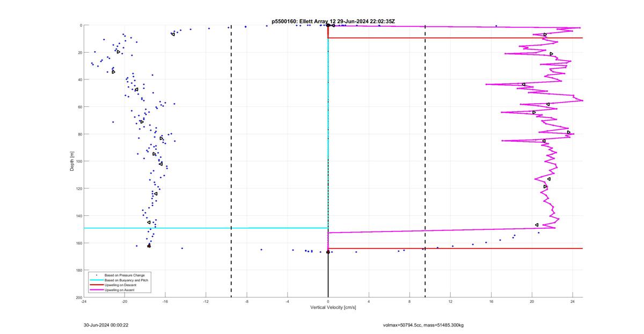Click x-axis tick label '-16'
This screenshot has height=334, width=644.
[165, 302]
